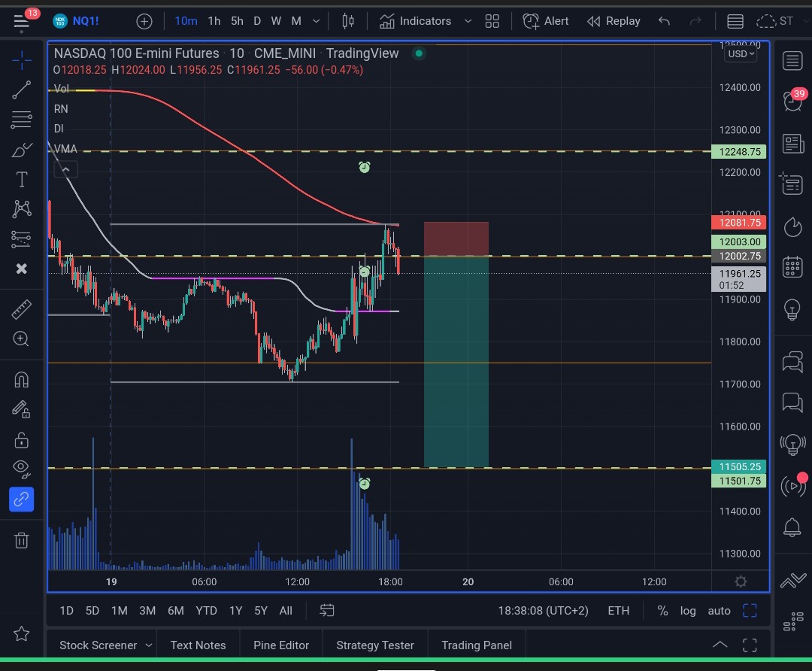Create a new Alert

coord(545,21)
